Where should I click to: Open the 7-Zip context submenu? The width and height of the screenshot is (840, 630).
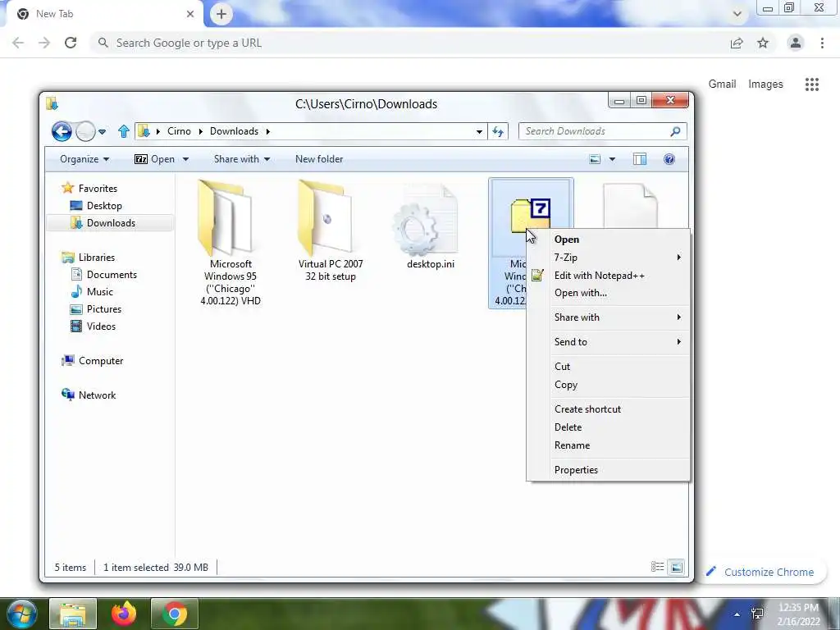click(x=608, y=258)
